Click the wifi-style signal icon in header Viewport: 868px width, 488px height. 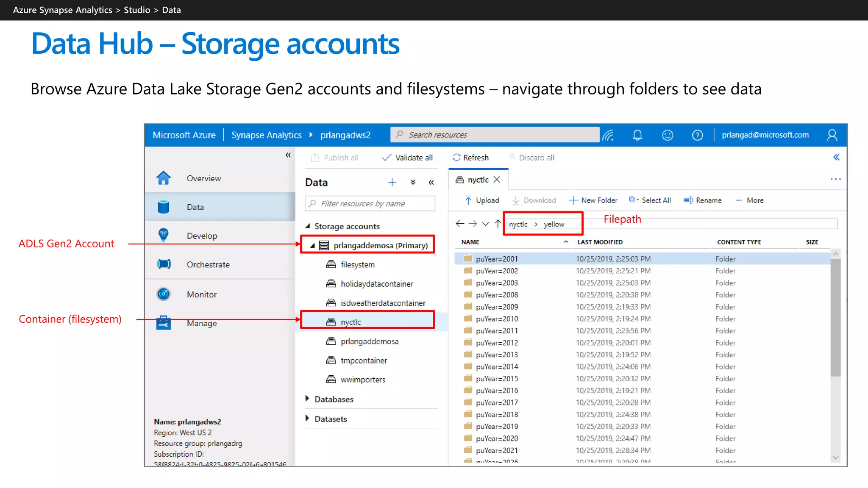pyautogui.click(x=609, y=135)
